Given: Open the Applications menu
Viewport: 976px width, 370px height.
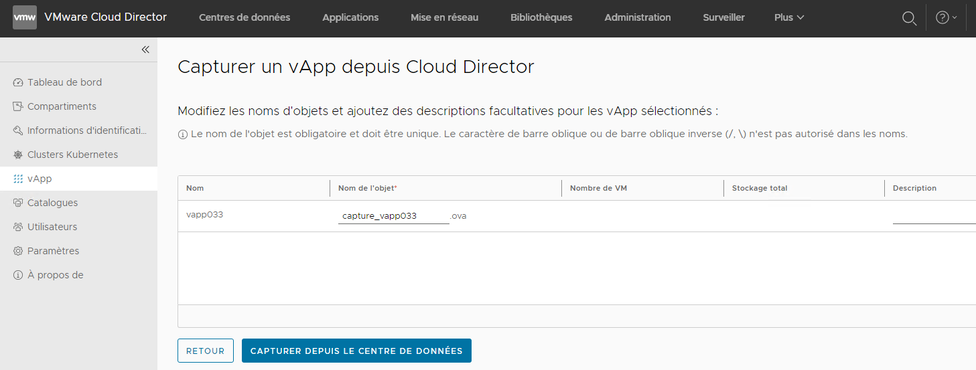Looking at the screenshot, I should coord(350,17).
